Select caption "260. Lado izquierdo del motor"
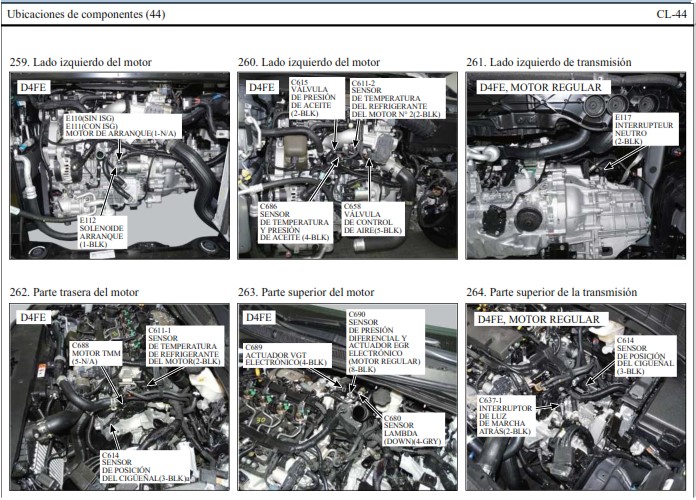Screen dimensions: 696x500 (309, 62)
